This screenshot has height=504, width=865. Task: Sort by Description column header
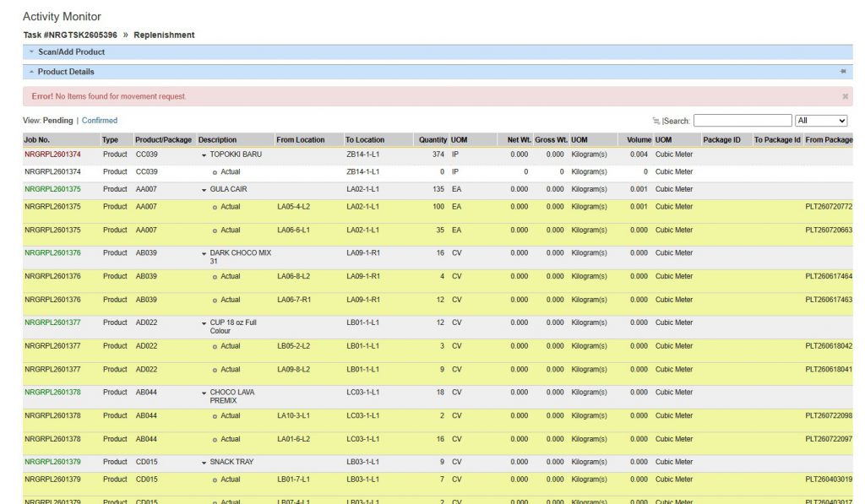[x=217, y=140]
